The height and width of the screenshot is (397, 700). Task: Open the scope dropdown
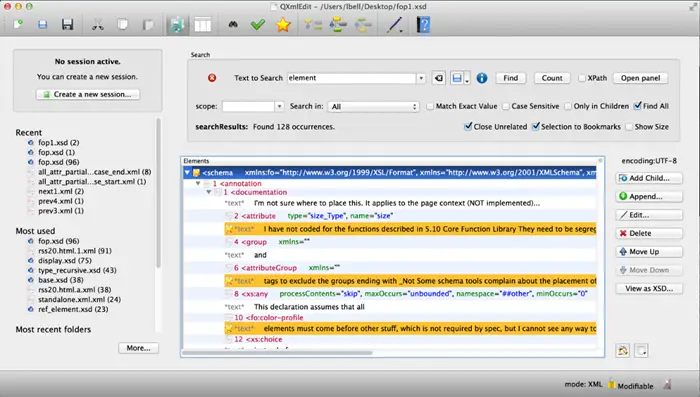click(279, 106)
